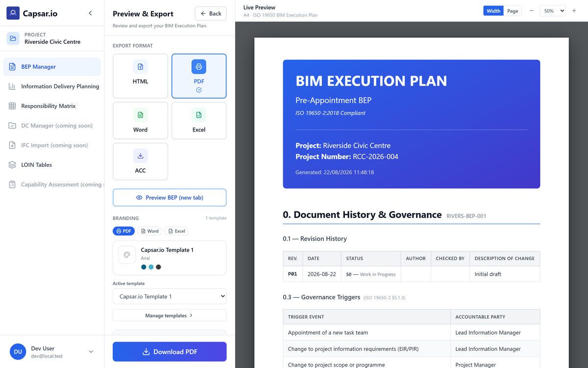Click the BIM Execution Plan cover banner

click(412, 124)
